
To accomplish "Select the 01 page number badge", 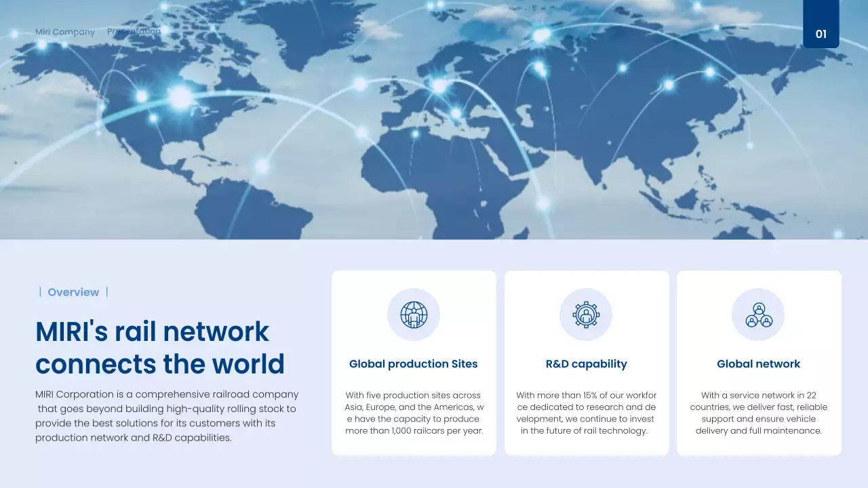I will (x=821, y=33).
